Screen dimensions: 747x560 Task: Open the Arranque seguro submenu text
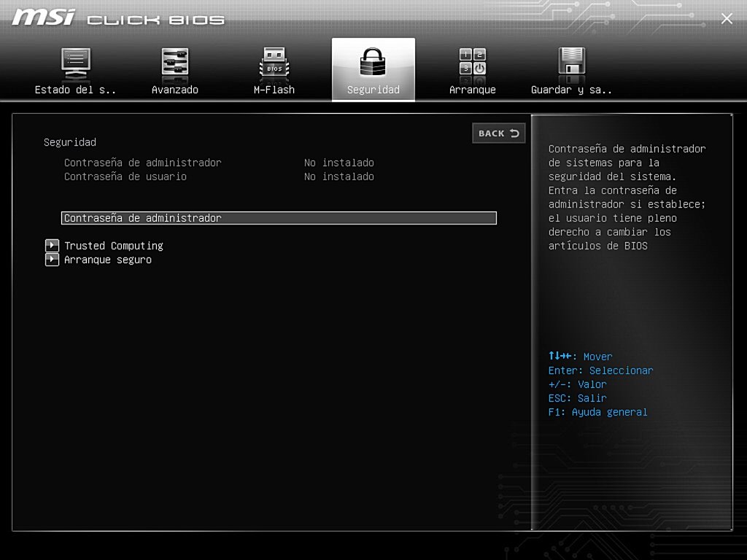[x=108, y=260]
